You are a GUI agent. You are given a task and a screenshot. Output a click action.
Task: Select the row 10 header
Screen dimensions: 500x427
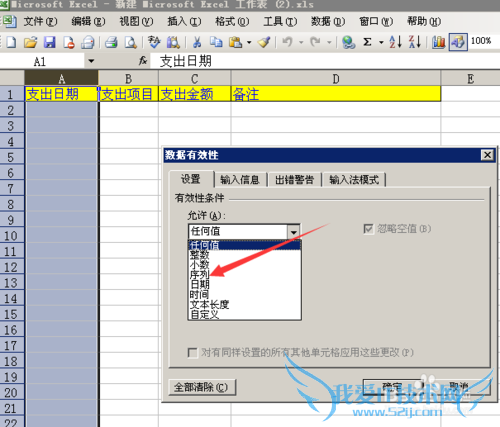12,236
